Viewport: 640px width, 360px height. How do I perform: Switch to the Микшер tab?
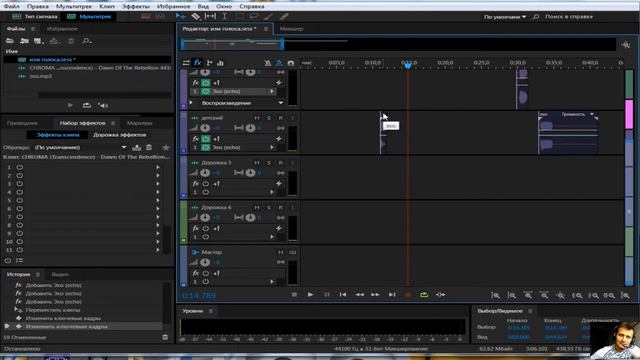tap(291, 29)
